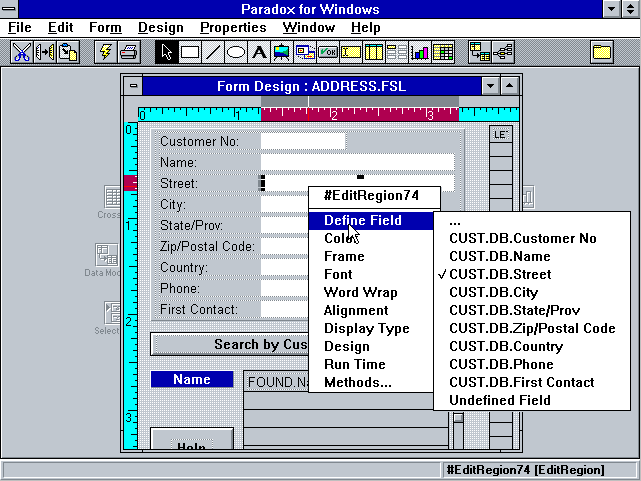Select the Text tool letter A
This screenshot has width=641, height=481.
pyautogui.click(x=259, y=52)
